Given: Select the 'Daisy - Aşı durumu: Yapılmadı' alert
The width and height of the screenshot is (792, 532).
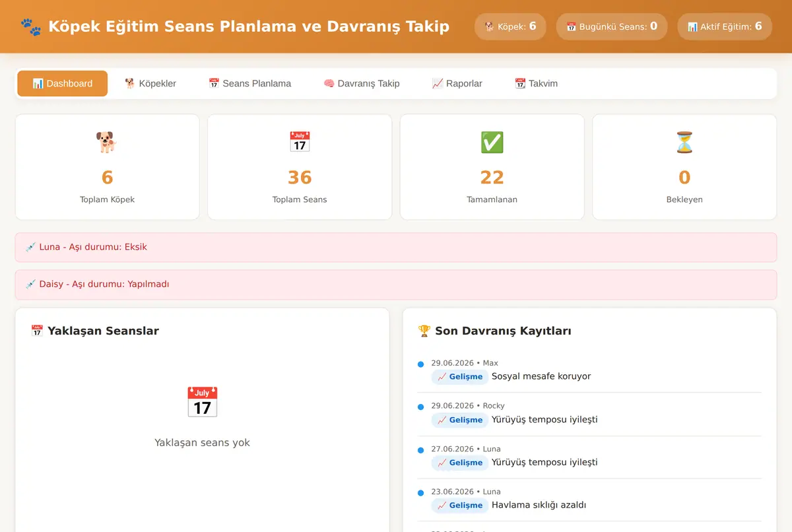Looking at the screenshot, I should (396, 284).
